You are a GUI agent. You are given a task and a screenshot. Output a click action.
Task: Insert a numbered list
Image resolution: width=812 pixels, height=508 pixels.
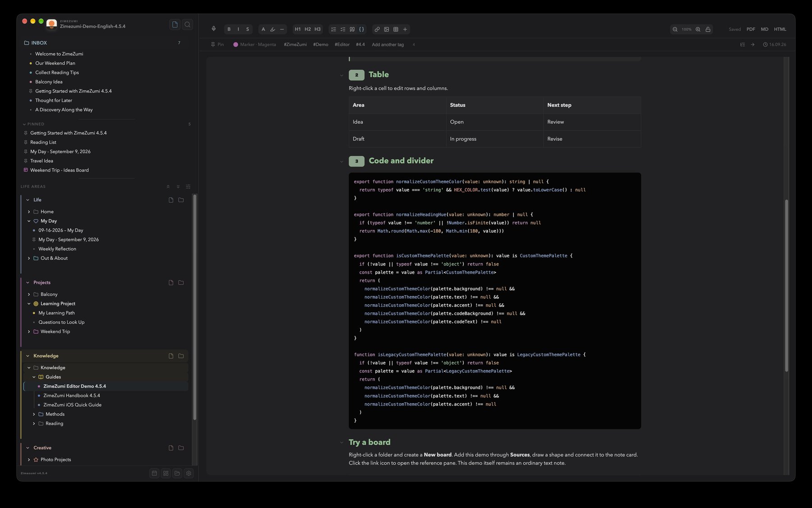click(334, 29)
